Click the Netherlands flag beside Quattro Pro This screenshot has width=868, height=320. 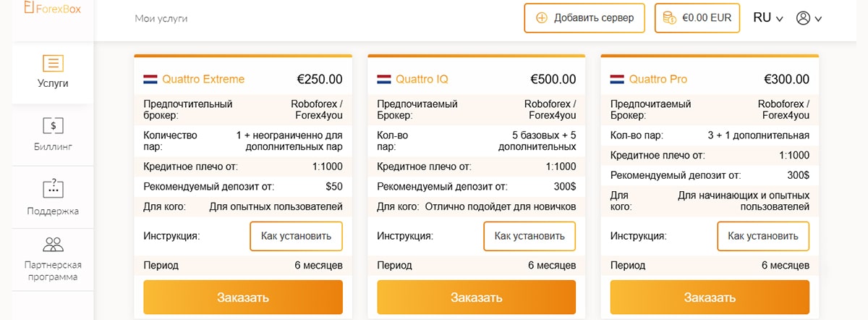[618, 80]
